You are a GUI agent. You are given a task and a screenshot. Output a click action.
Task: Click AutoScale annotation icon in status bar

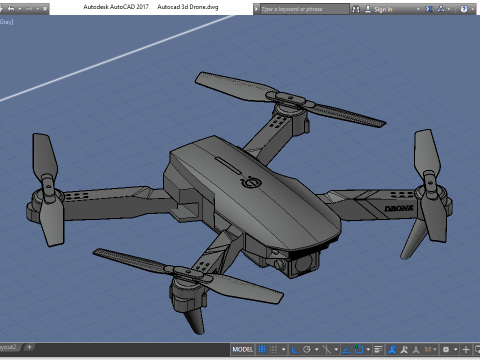(x=404, y=349)
